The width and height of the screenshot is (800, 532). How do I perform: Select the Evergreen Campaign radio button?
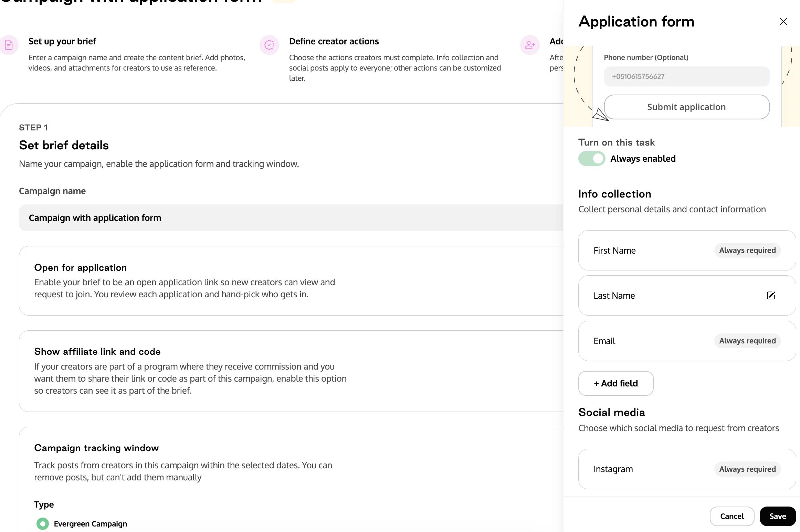(43, 524)
